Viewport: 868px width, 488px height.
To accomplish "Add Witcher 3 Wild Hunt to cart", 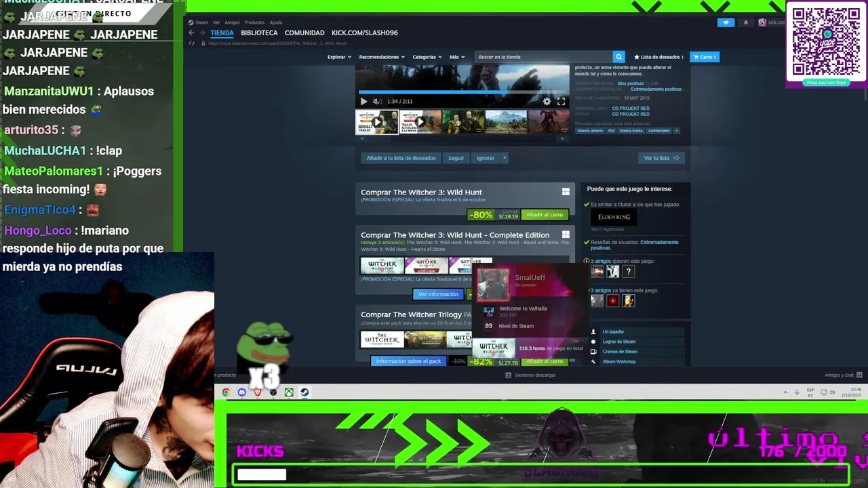I will coord(545,215).
